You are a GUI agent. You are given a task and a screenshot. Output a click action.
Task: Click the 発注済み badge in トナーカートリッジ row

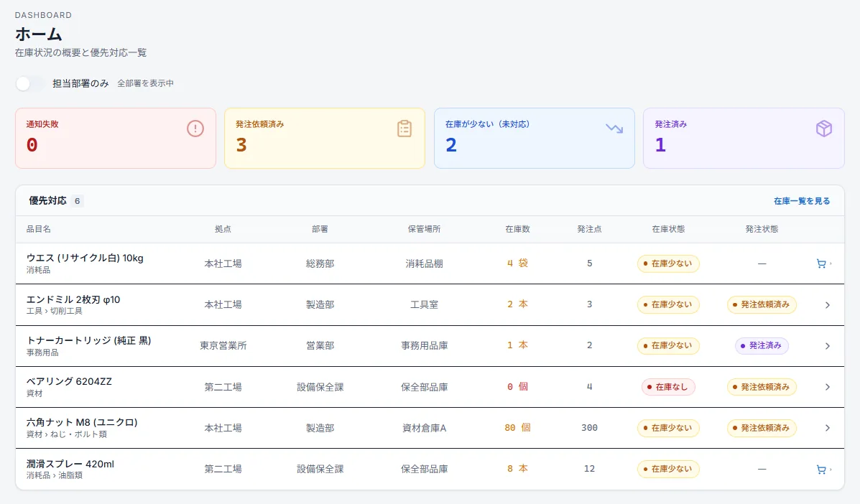[762, 345]
